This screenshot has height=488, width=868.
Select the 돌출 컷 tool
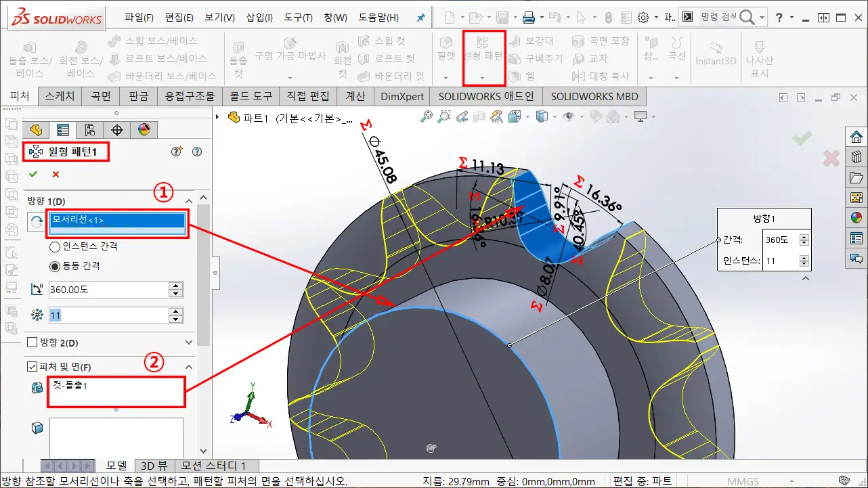(x=238, y=60)
